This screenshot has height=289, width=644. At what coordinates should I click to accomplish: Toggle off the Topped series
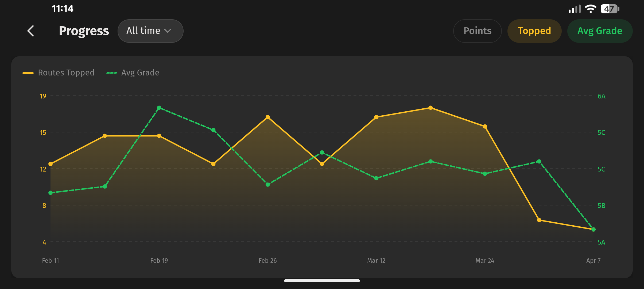click(x=534, y=31)
